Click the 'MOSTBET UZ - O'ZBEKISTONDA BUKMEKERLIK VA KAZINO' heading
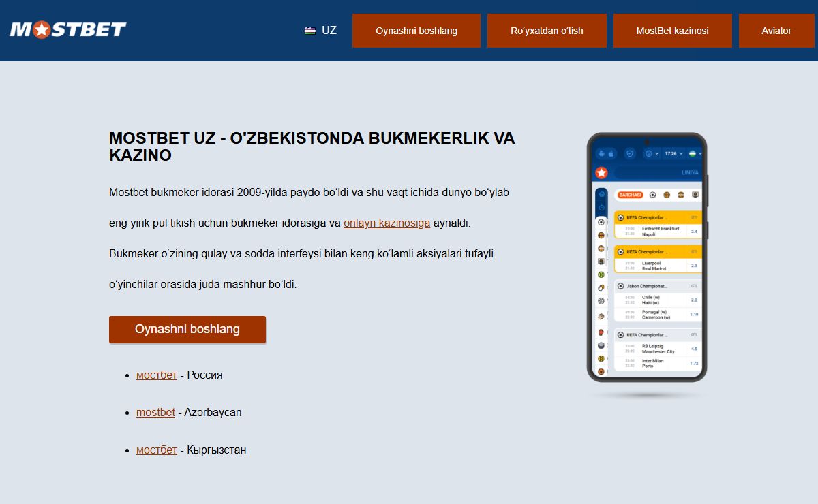 [312, 146]
